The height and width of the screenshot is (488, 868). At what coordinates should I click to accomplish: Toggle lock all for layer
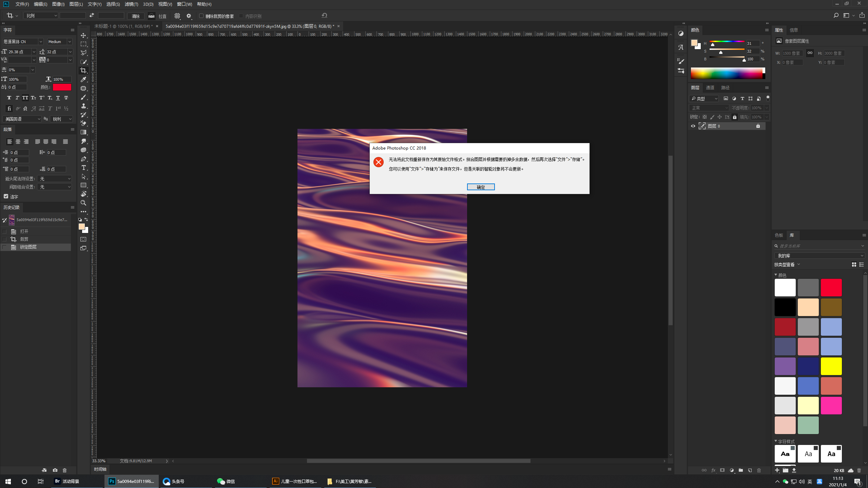[735, 117]
